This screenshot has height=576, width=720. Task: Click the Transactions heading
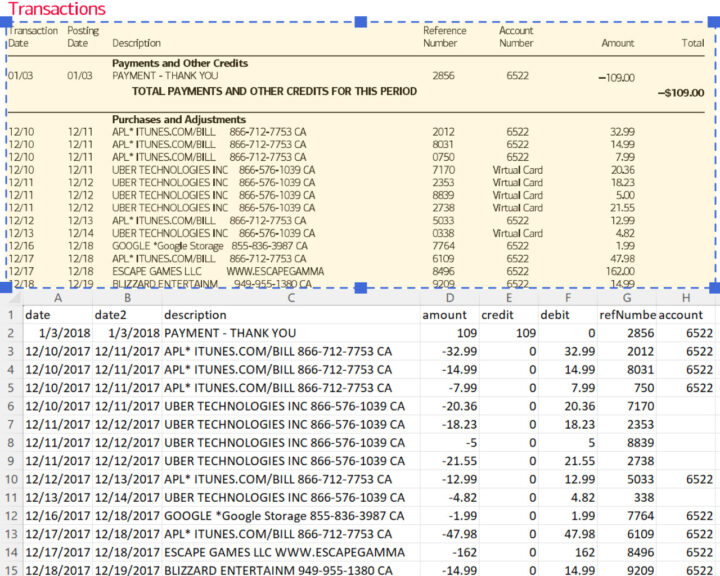tap(56, 9)
